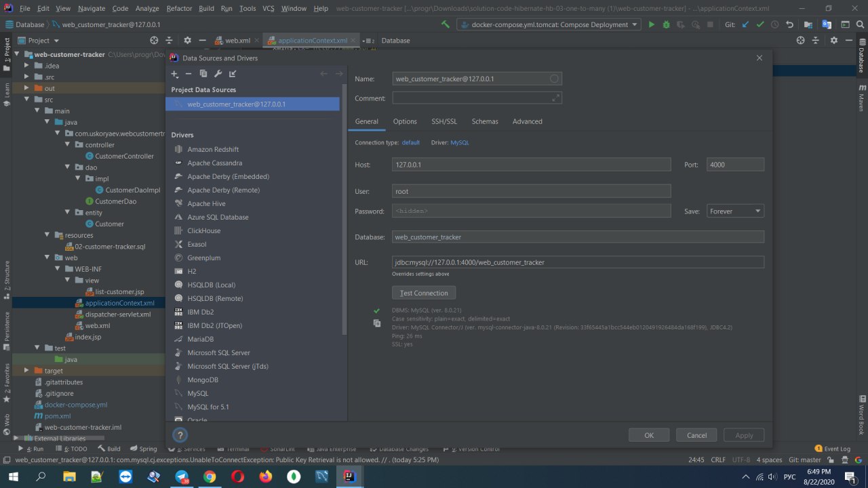
Task: Duplicate the selected data source
Action: 203,74
